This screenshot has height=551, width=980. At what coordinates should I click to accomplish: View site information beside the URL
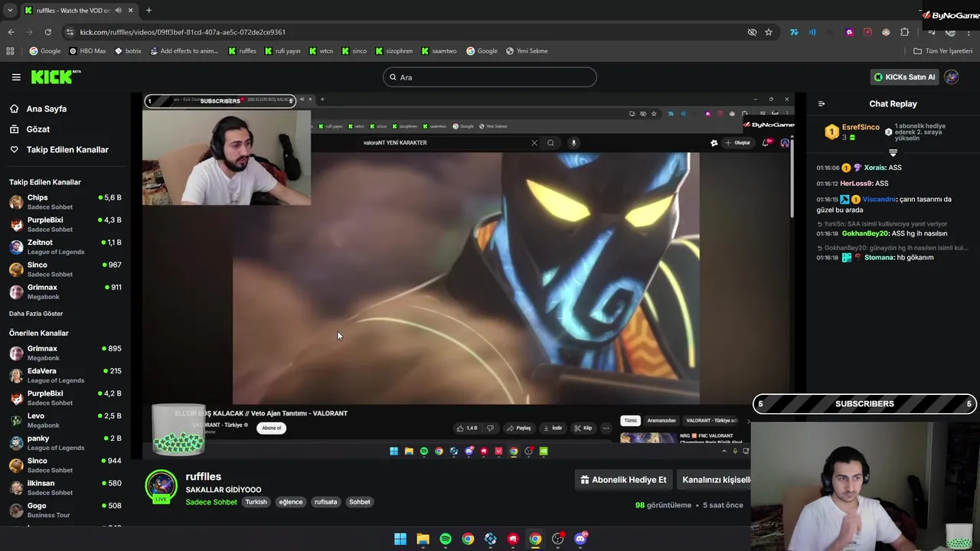tap(70, 32)
